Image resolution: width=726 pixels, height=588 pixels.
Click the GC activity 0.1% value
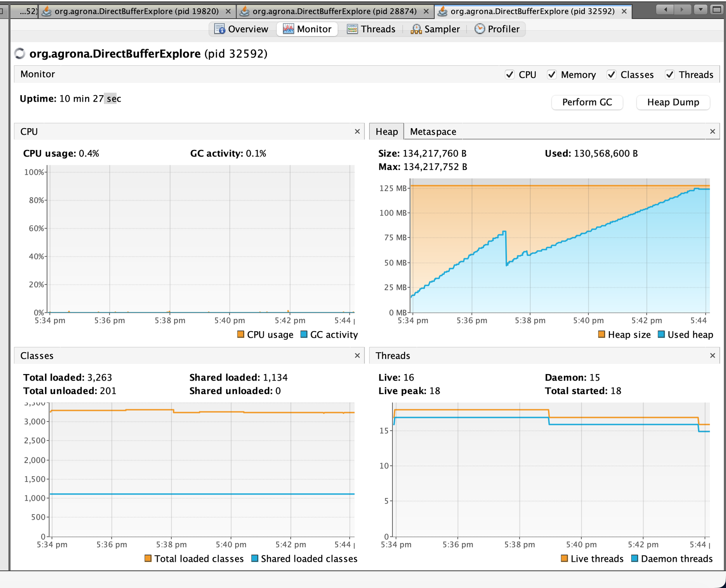[x=256, y=154]
